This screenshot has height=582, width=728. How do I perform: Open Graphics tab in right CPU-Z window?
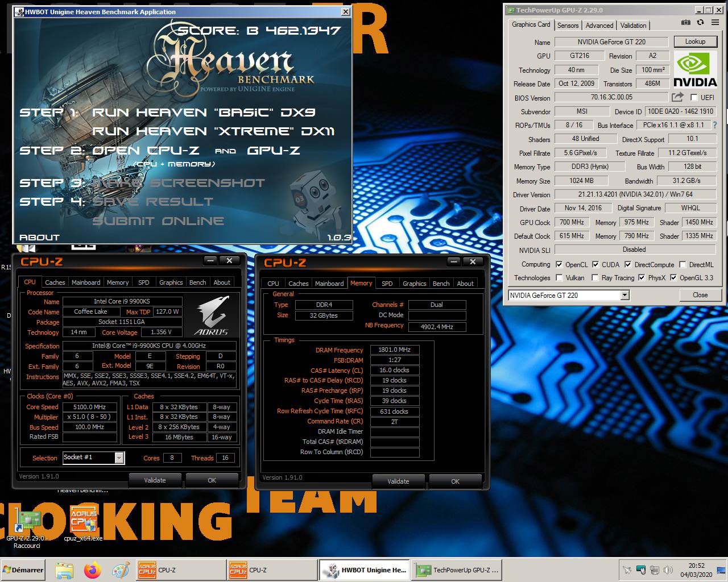415,284
